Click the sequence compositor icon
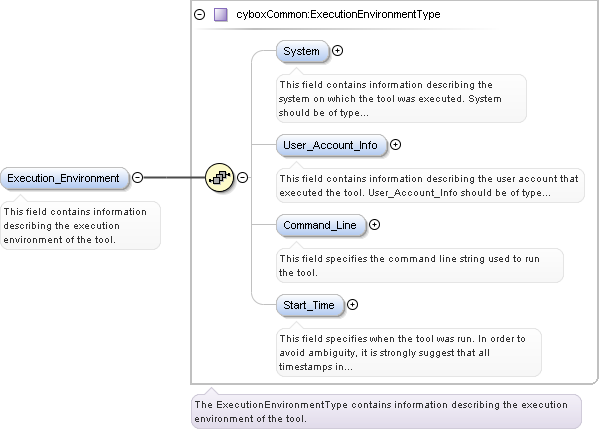The image size is (600, 432). point(219,178)
